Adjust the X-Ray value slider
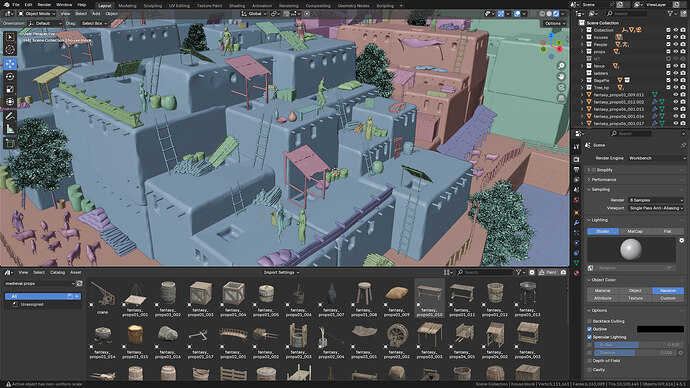The height and width of the screenshot is (388, 690). 638,345
